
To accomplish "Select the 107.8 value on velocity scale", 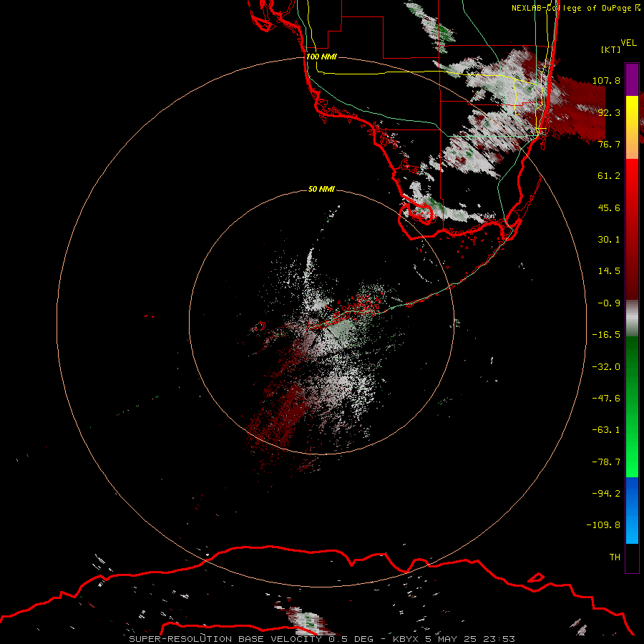I will pos(606,80).
